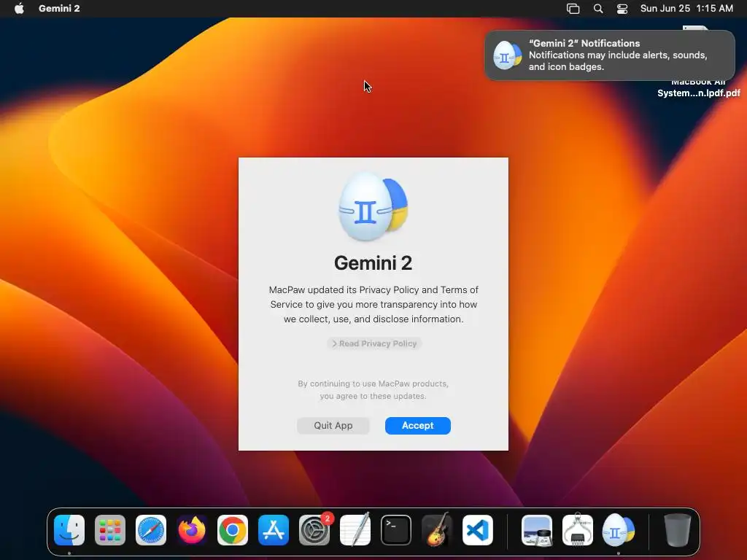This screenshot has height=560, width=747.
Task: Click the Stage Manager icon in the menu bar
Action: pyautogui.click(x=573, y=9)
